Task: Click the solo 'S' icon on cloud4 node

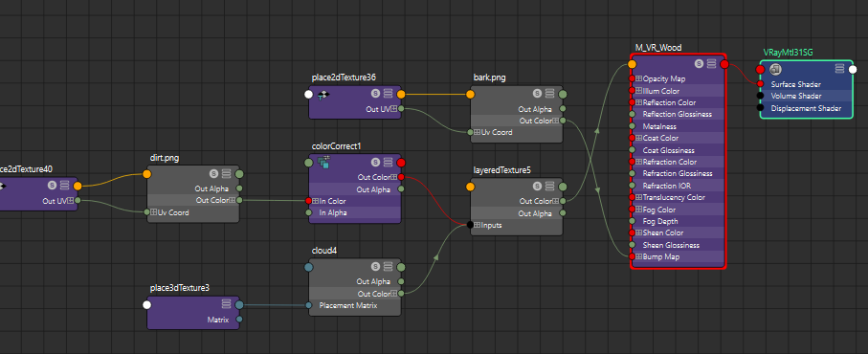Action: point(375,267)
